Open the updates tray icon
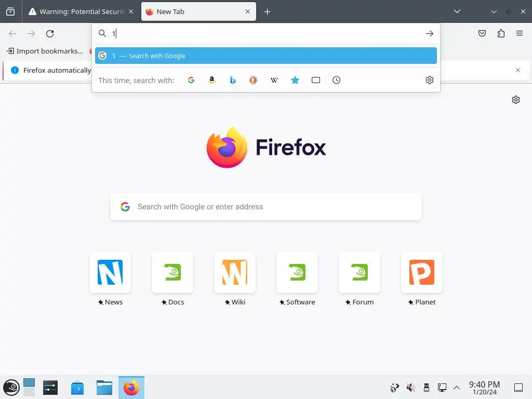532x399 pixels. tap(395, 388)
